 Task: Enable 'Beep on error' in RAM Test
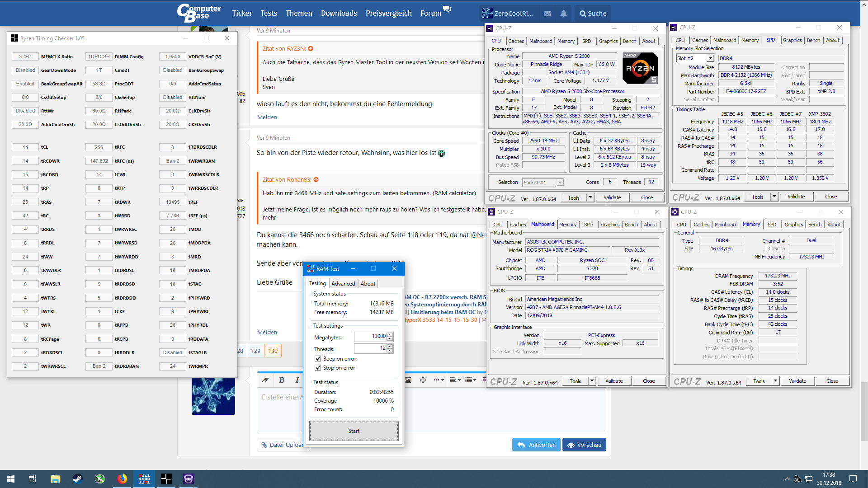(x=318, y=358)
